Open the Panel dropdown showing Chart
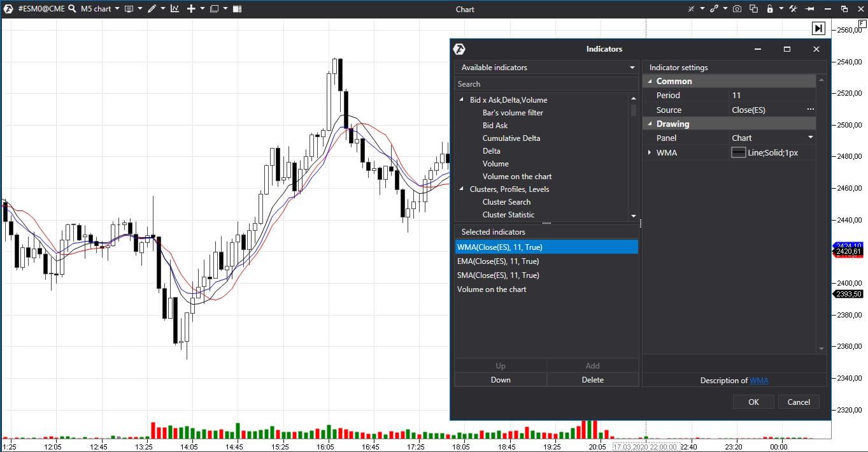 click(810, 137)
